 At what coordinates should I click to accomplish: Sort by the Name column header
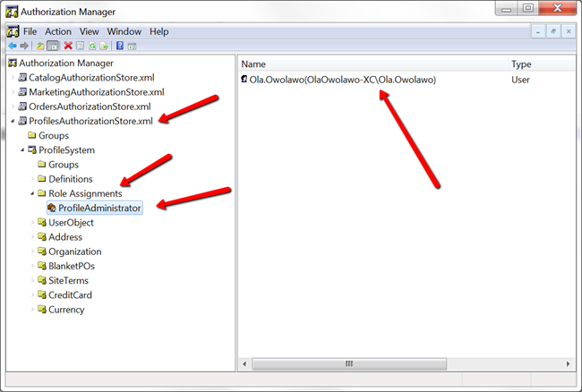coord(372,64)
